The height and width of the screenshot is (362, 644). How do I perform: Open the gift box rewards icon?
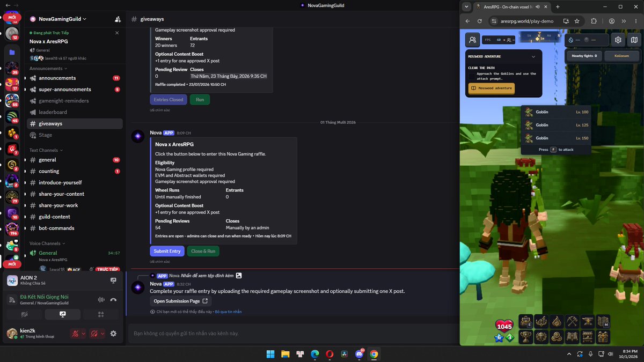603,337
